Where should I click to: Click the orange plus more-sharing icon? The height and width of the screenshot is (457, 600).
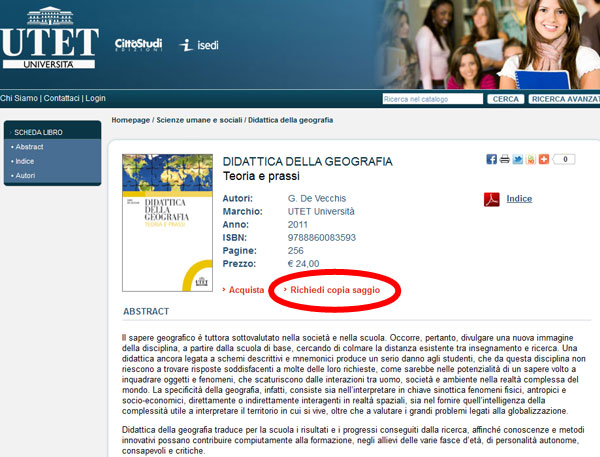click(544, 159)
